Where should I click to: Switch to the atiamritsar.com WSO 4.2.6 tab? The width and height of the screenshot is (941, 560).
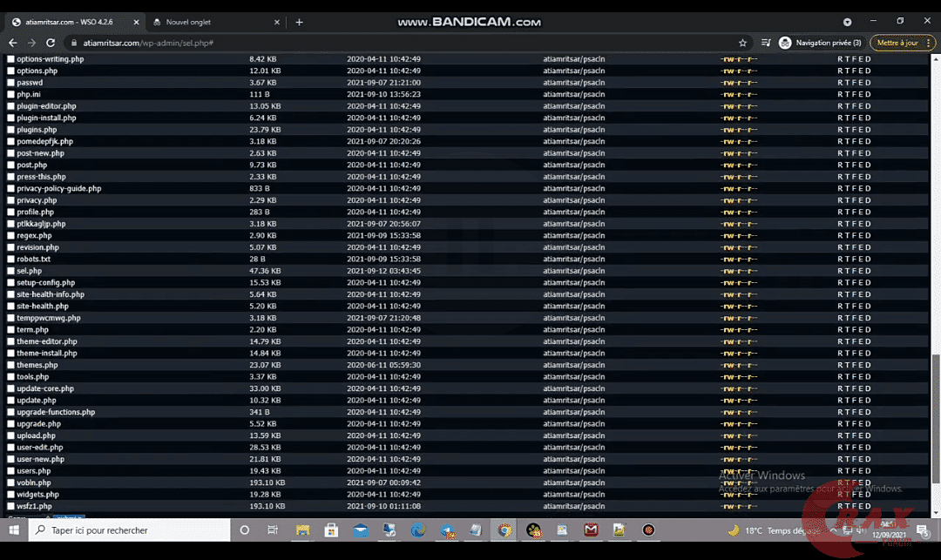[x=76, y=22]
